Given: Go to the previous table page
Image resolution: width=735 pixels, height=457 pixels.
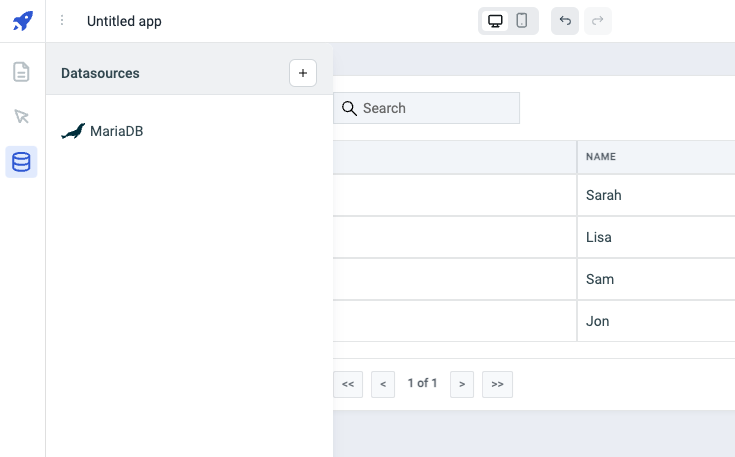Looking at the screenshot, I should pyautogui.click(x=383, y=384).
